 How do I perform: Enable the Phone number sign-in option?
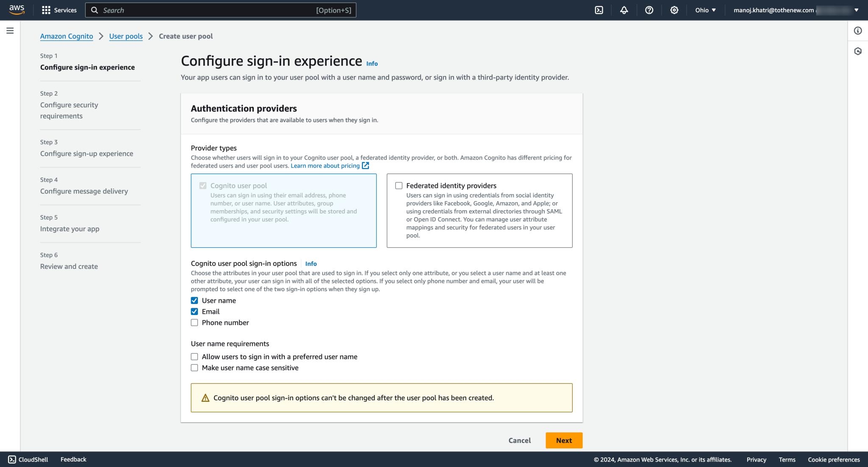(x=195, y=322)
